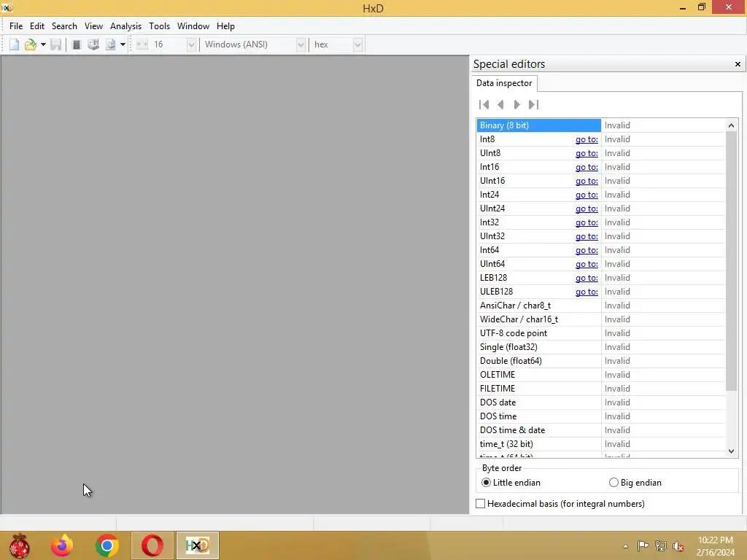Screen dimensions: 747x560
Task: Click go to link for Int8
Action: pyautogui.click(x=587, y=139)
